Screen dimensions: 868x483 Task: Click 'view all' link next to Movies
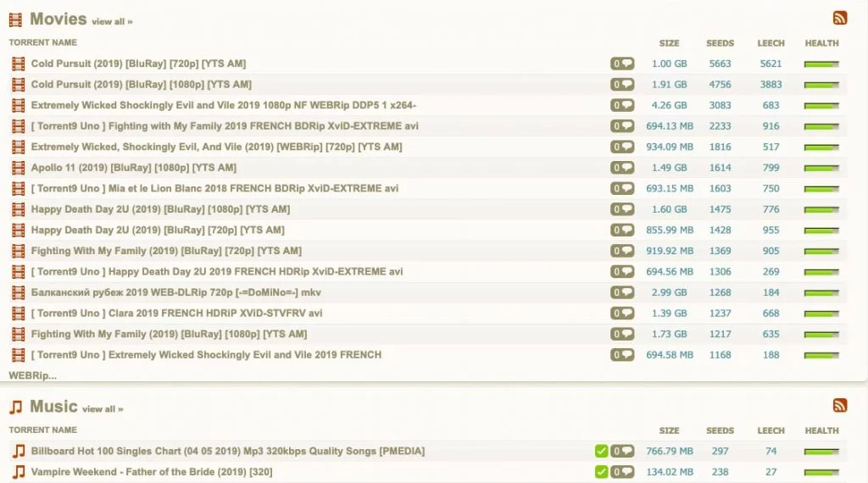pos(112,22)
